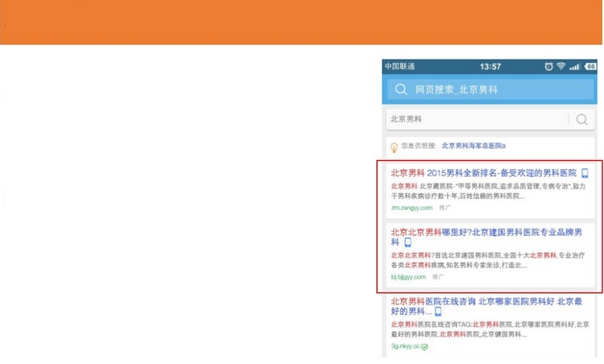
Task: Click the cellular signal bars icon
Action: click(x=575, y=67)
